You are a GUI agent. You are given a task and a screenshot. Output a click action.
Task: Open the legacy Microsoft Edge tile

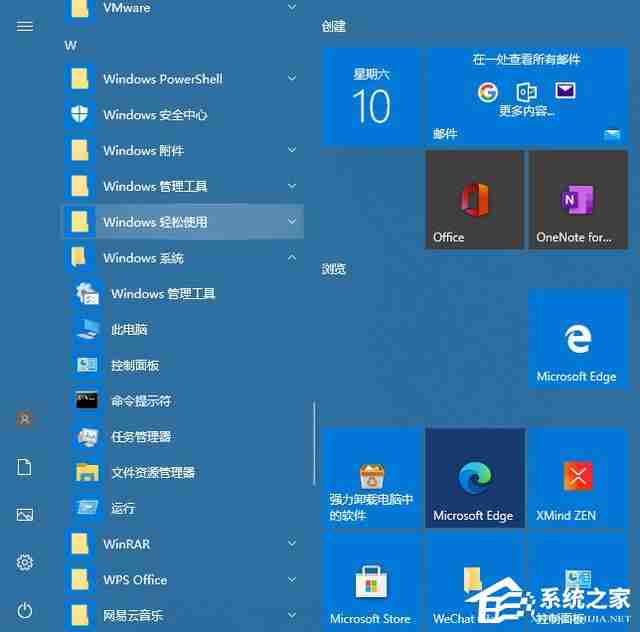click(578, 338)
